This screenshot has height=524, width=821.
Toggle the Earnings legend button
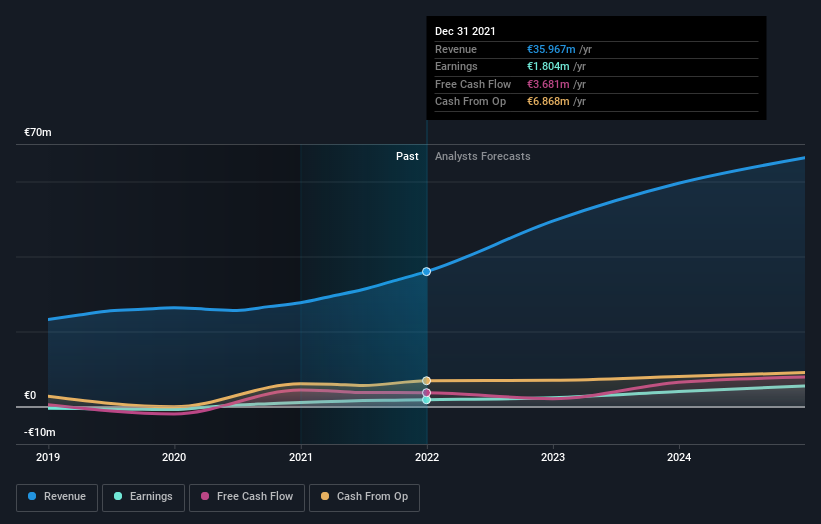pos(143,497)
